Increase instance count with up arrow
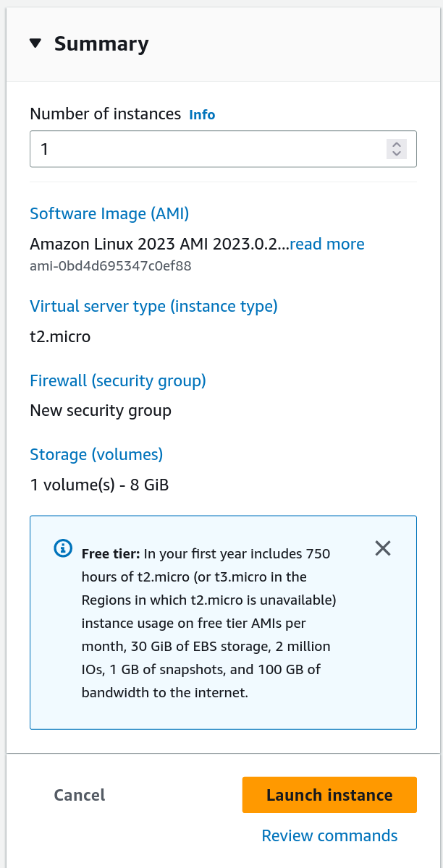The height and width of the screenshot is (868, 443). (x=396, y=145)
